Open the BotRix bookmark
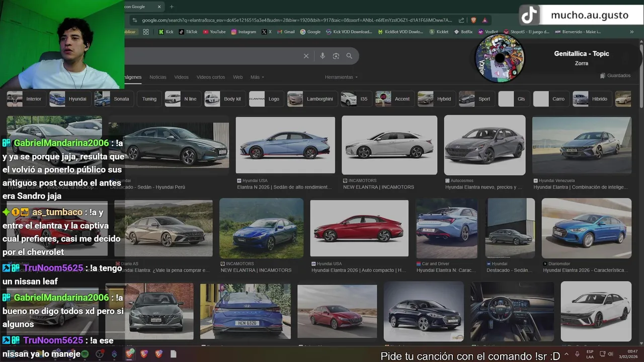Image resolution: width=644 pixels, height=362 pixels. click(x=463, y=32)
